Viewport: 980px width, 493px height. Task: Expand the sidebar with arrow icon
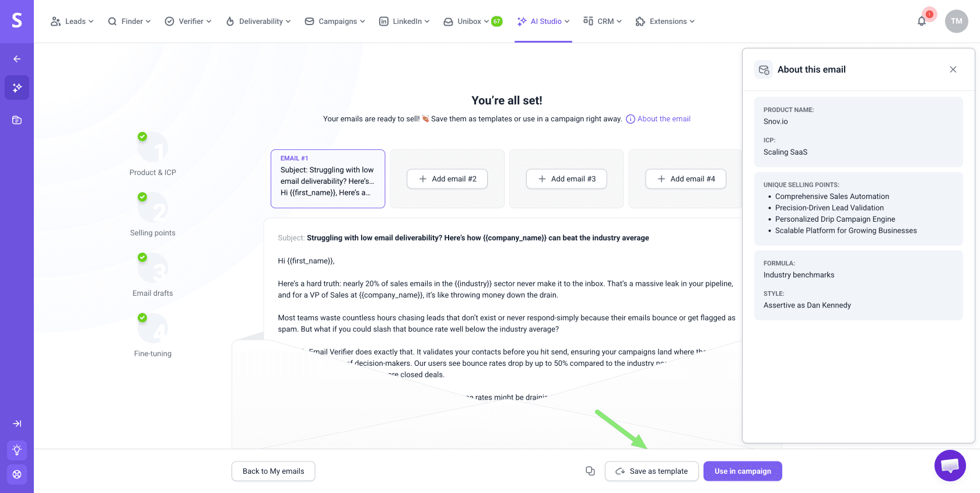(17, 424)
